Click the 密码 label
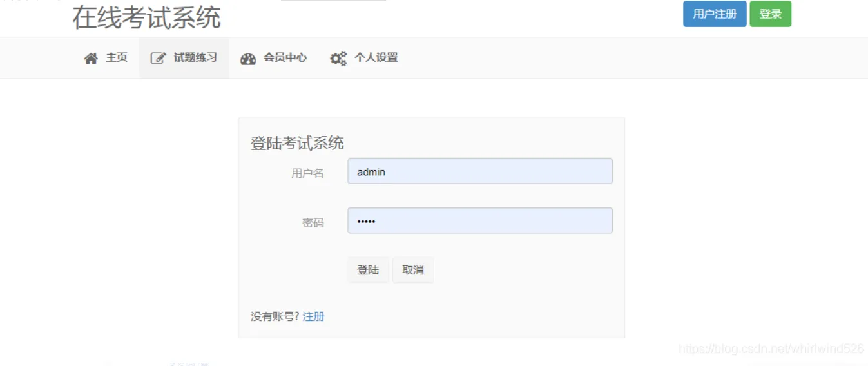This screenshot has height=366, width=868. [x=313, y=223]
